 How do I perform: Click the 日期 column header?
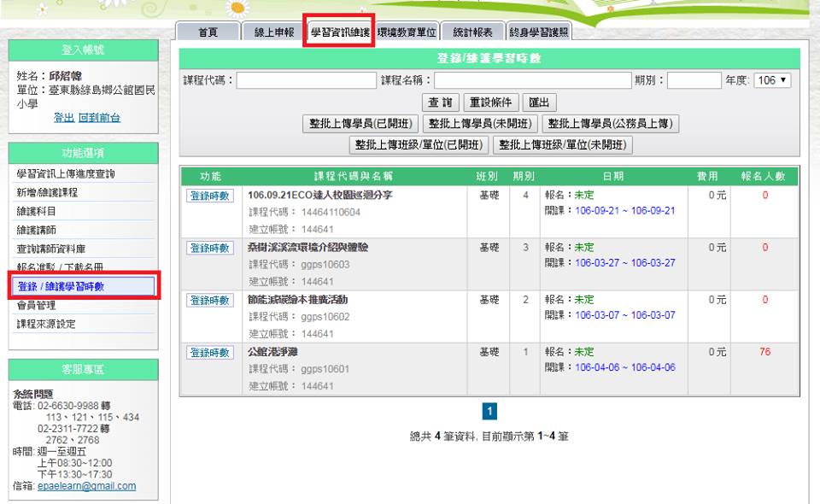[613, 176]
